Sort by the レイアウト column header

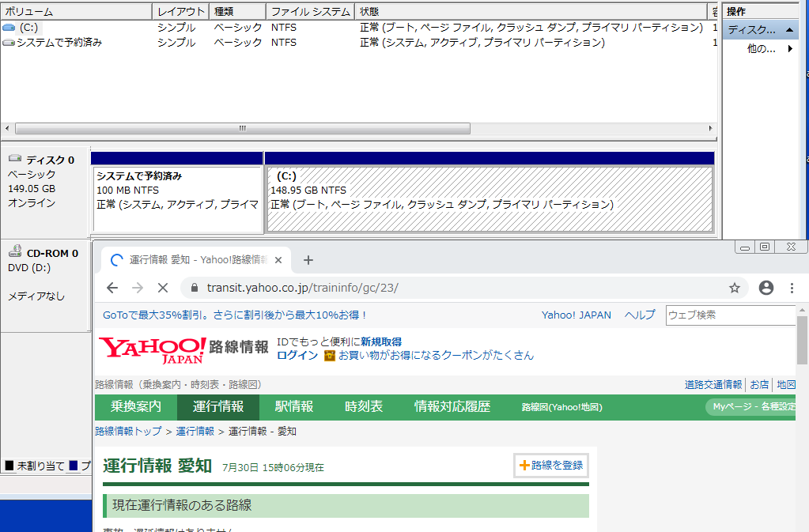click(x=180, y=11)
